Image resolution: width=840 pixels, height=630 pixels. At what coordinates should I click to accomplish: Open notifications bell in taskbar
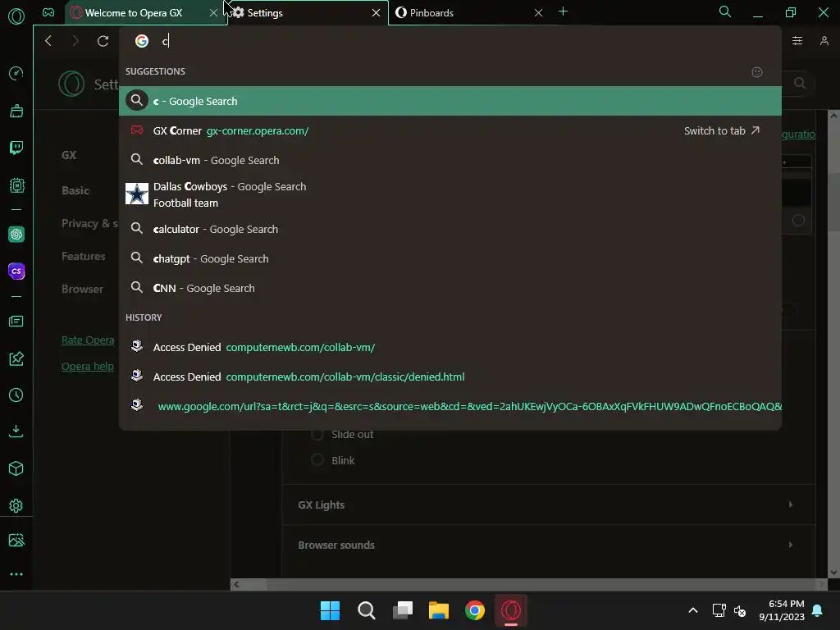click(x=818, y=610)
